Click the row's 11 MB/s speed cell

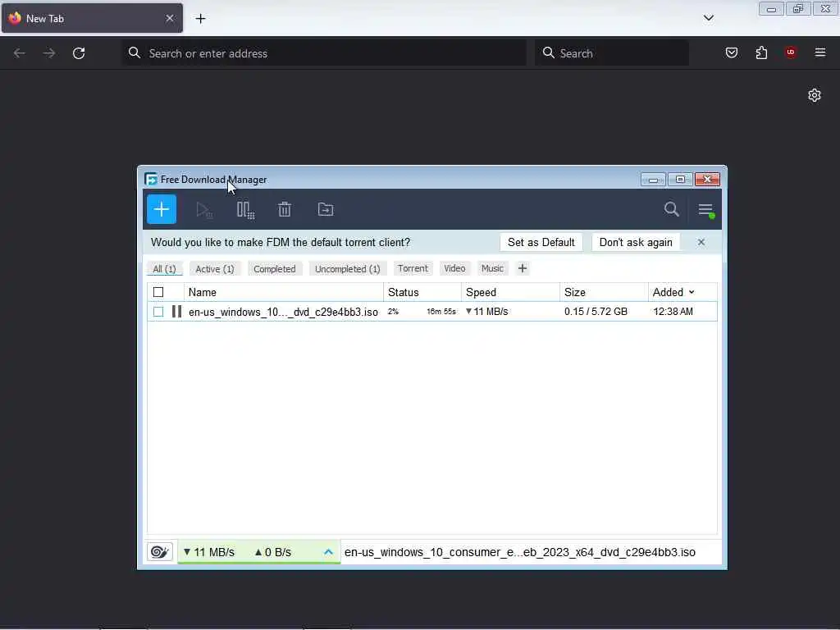tap(487, 311)
